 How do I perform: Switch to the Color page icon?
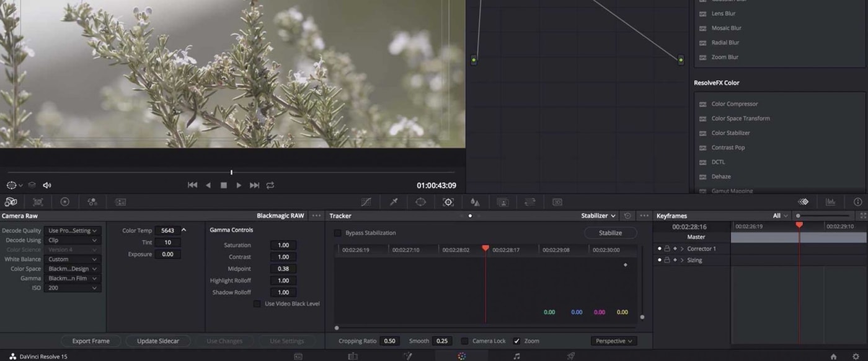tap(461, 356)
